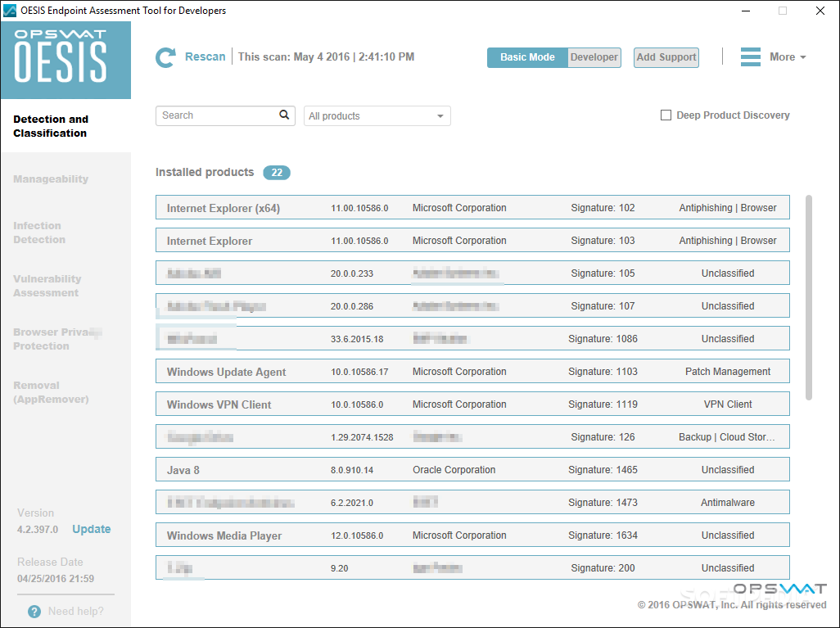This screenshot has height=628, width=840.
Task: Click the Rescan circular arrow icon
Action: pos(165,57)
